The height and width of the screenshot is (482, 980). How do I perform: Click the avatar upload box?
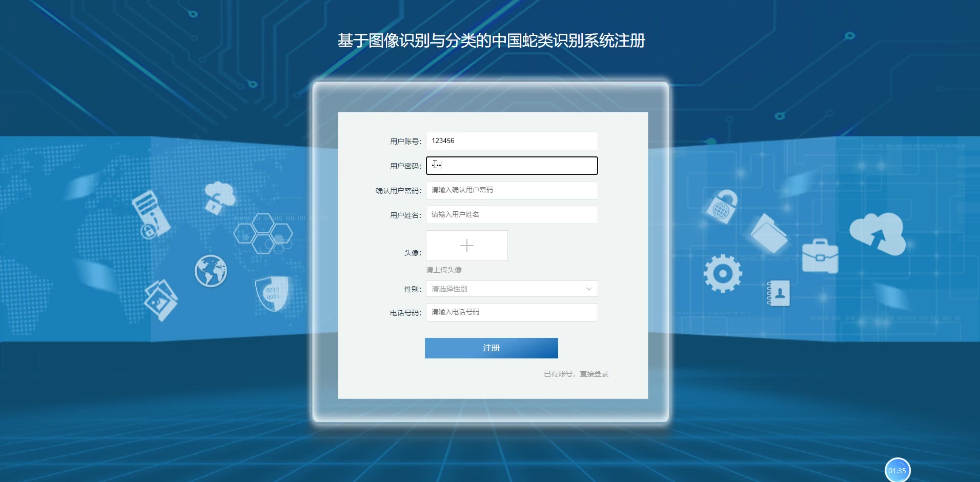point(467,246)
